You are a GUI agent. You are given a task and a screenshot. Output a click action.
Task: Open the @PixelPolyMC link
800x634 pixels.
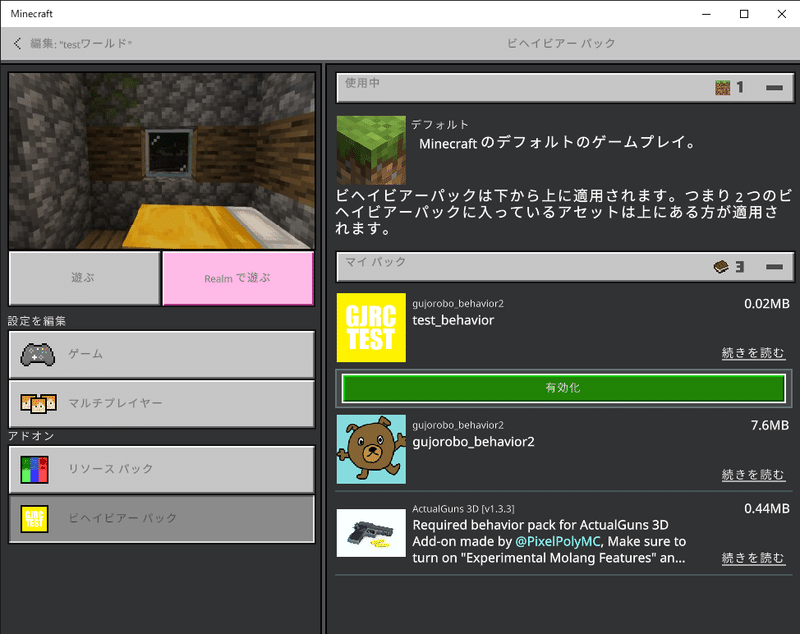558,542
